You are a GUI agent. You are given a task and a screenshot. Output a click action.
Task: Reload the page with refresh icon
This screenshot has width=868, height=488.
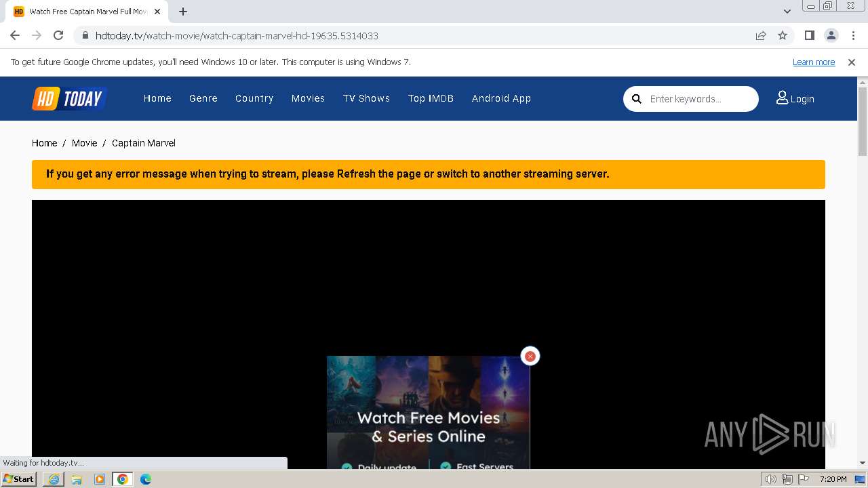click(x=58, y=35)
